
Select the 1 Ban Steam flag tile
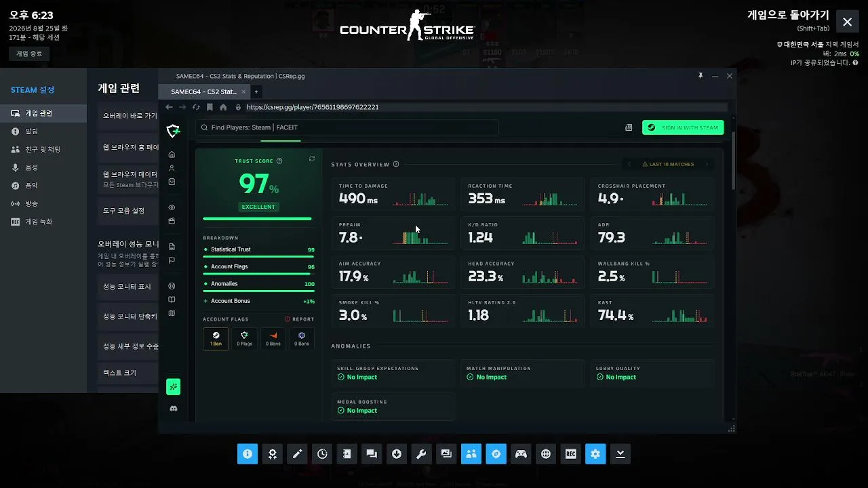tap(216, 339)
